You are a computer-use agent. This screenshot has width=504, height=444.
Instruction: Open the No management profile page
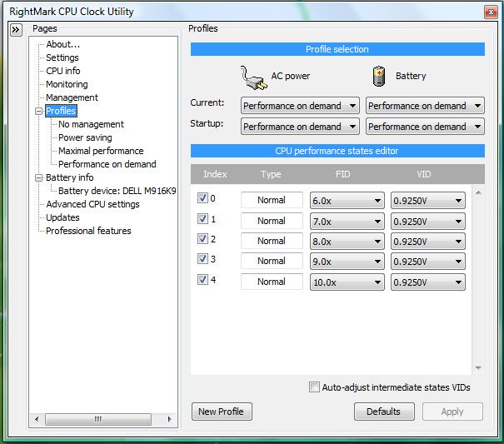pos(91,124)
